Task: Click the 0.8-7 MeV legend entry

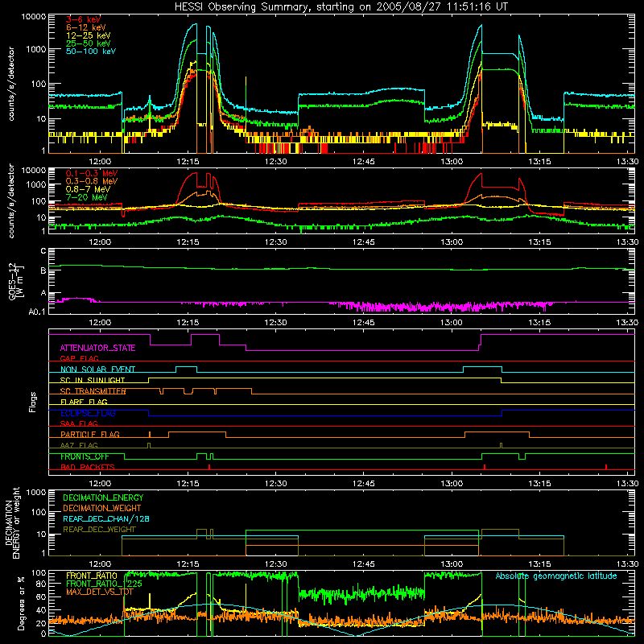Action: (x=88, y=189)
